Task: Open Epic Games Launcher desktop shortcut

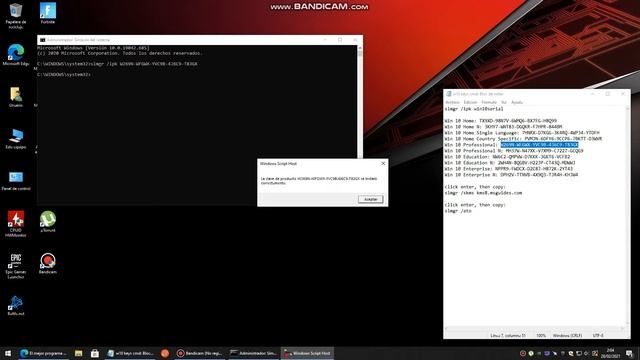Action: (x=16, y=266)
